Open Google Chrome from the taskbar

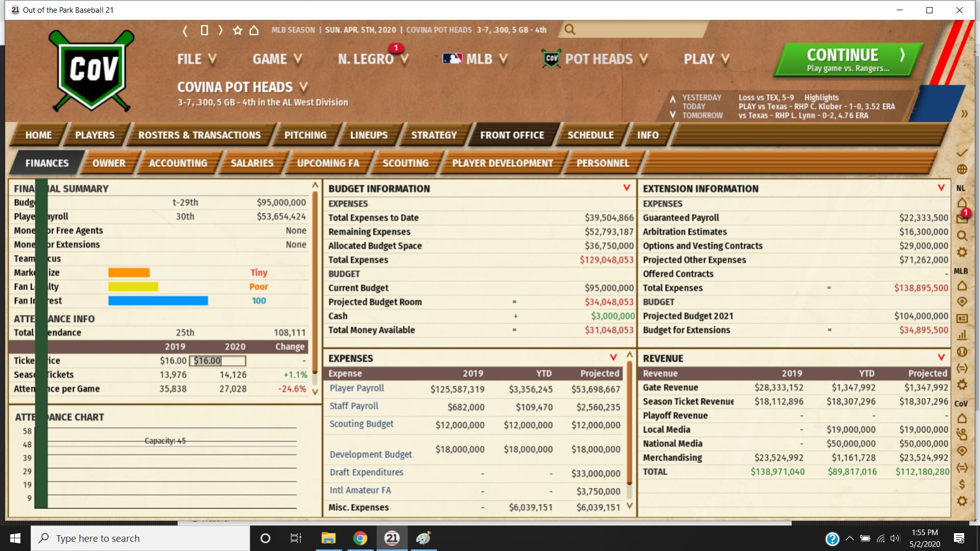(360, 538)
